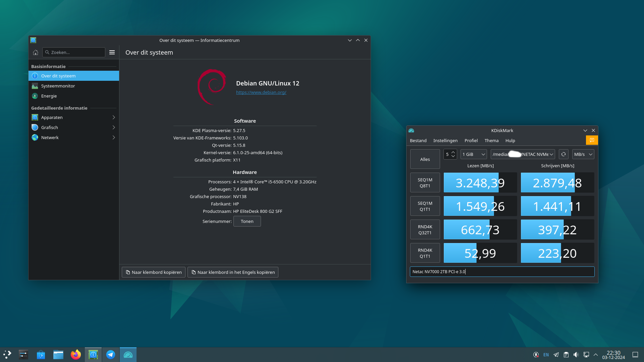Click the show desktop button
644x362 pixels.
click(635, 355)
